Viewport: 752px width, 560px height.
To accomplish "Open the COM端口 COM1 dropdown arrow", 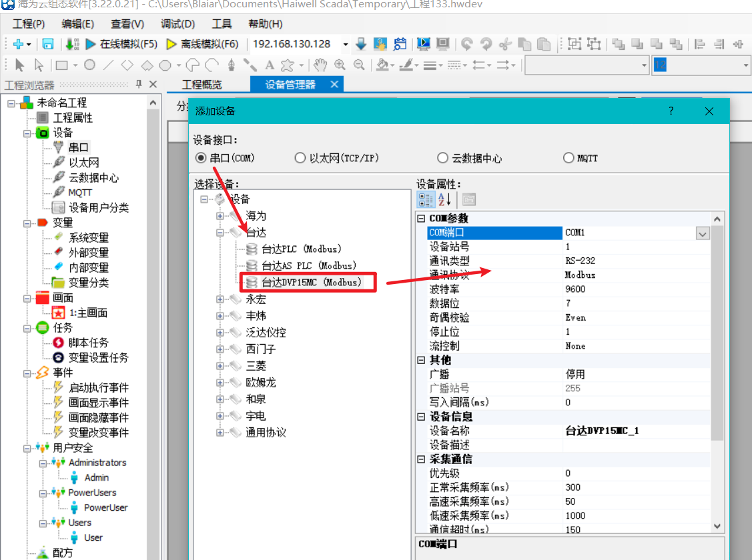I will [x=703, y=233].
